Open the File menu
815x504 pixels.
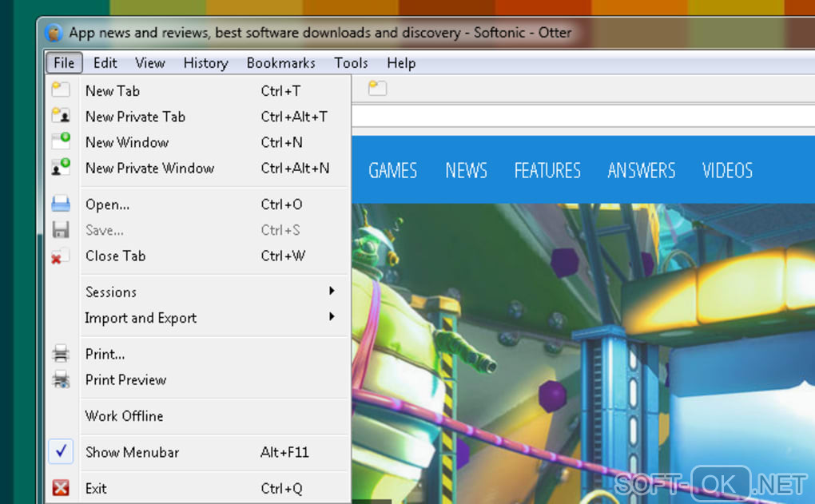[64, 63]
